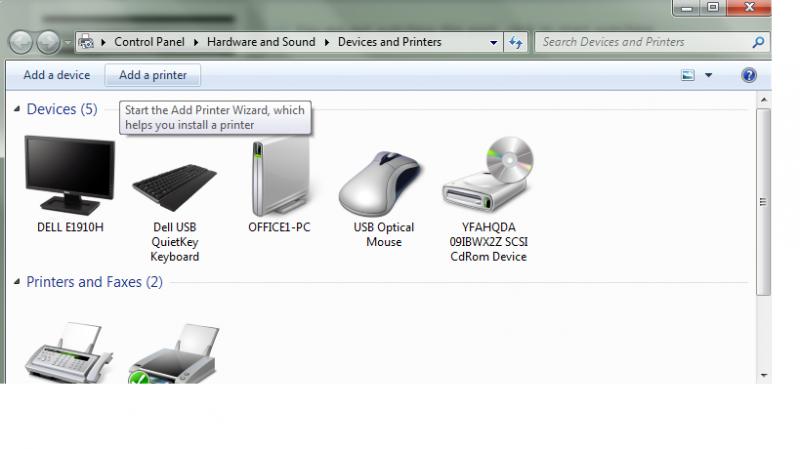Click the Add a printer button
This screenshot has width=800, height=449.
click(153, 75)
